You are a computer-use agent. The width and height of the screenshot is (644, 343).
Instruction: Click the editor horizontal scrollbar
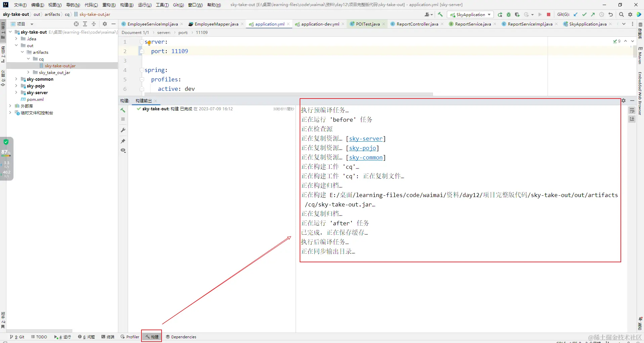[288, 94]
